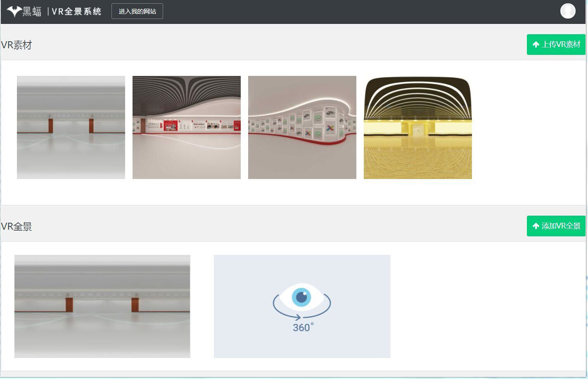Open the golden hall material thumbnail
Image resolution: width=588 pixels, height=379 pixels.
(x=418, y=127)
